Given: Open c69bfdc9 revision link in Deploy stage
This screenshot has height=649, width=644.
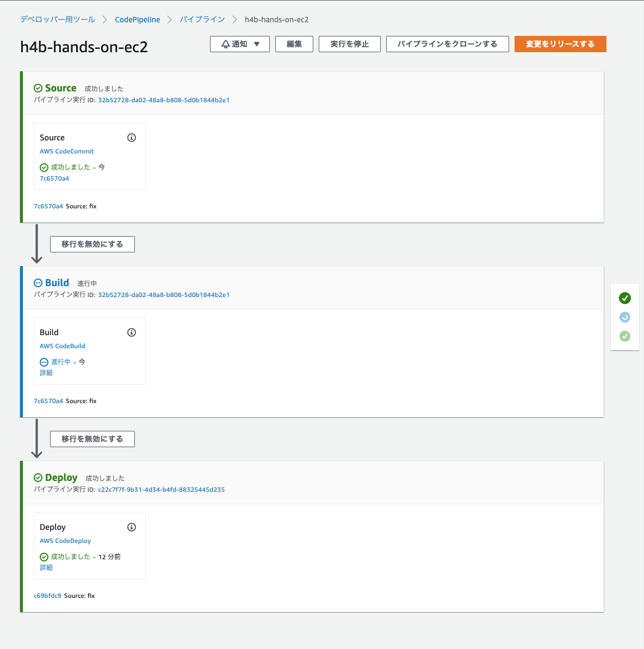Looking at the screenshot, I should [x=48, y=596].
